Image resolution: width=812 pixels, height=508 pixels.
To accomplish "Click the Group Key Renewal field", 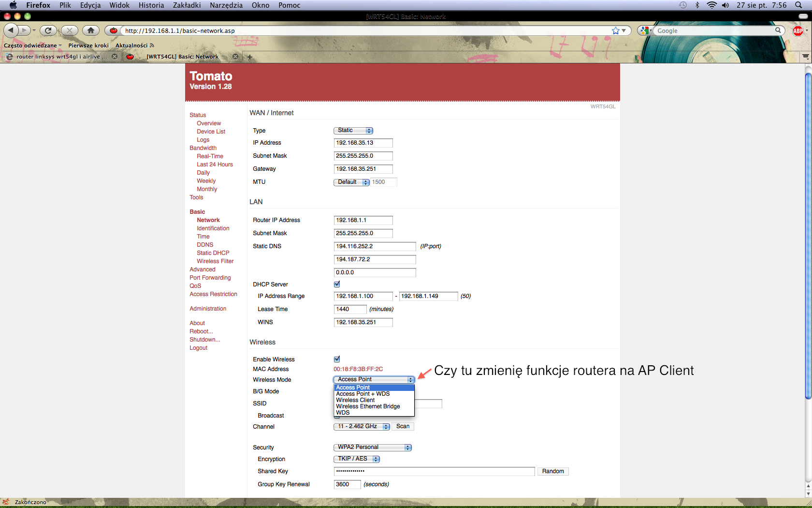I will click(347, 484).
